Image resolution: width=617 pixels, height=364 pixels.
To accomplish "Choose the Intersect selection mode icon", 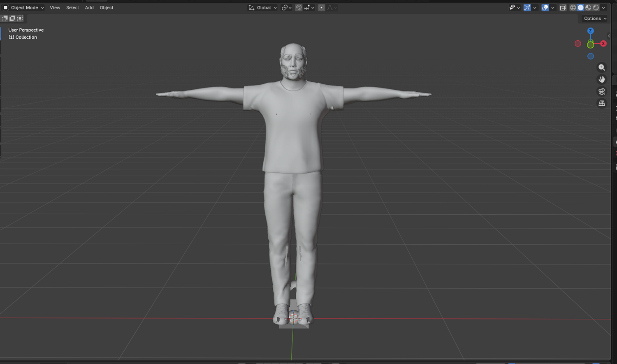I will (x=20, y=18).
